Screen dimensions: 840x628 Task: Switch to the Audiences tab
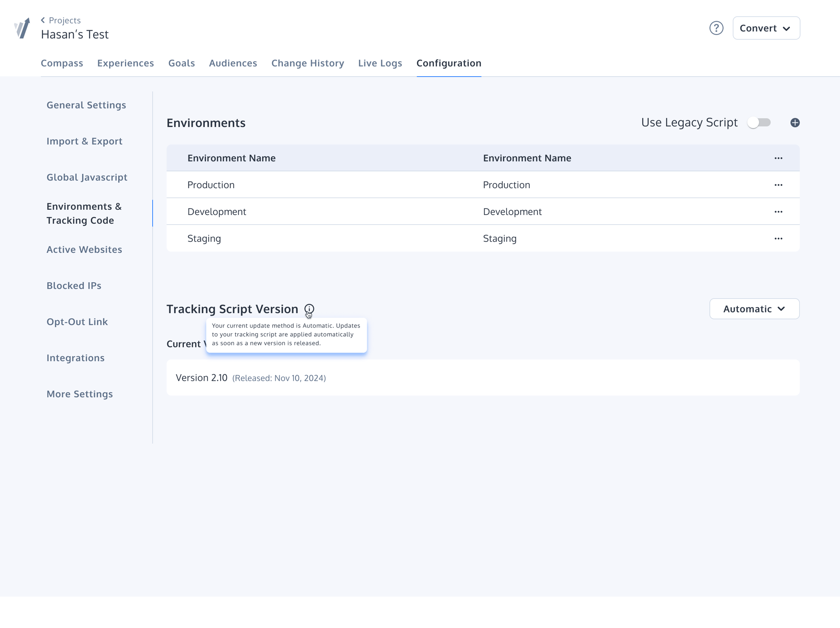pyautogui.click(x=233, y=63)
